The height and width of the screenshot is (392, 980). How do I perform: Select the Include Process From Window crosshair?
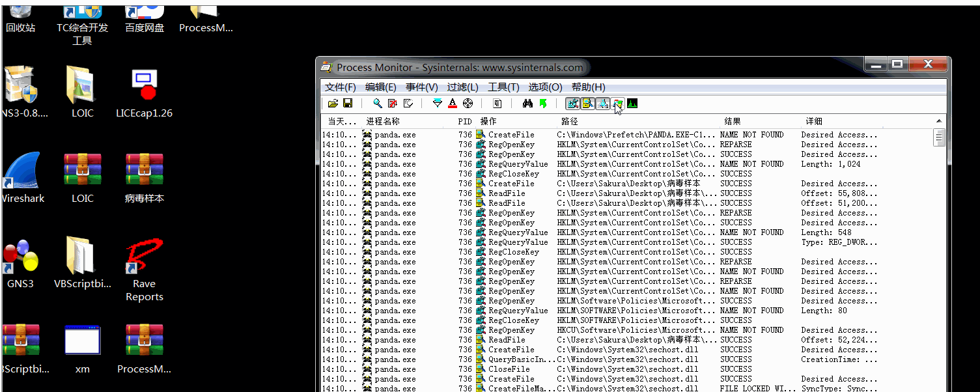[468, 104]
